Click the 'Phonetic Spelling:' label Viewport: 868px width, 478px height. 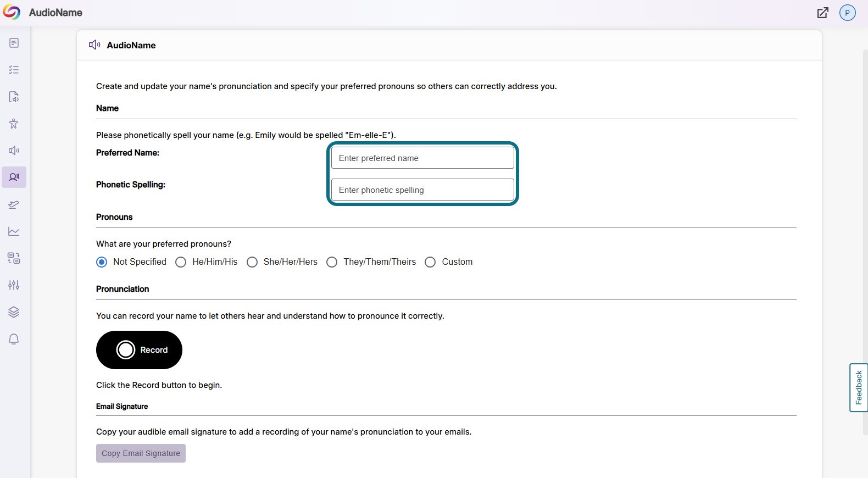pos(131,185)
